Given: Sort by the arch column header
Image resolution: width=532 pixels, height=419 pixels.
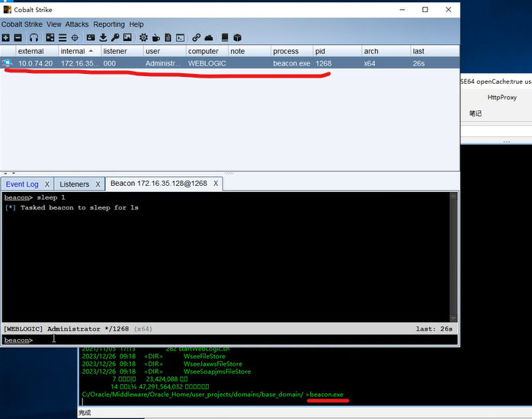Looking at the screenshot, I should pyautogui.click(x=386, y=51).
